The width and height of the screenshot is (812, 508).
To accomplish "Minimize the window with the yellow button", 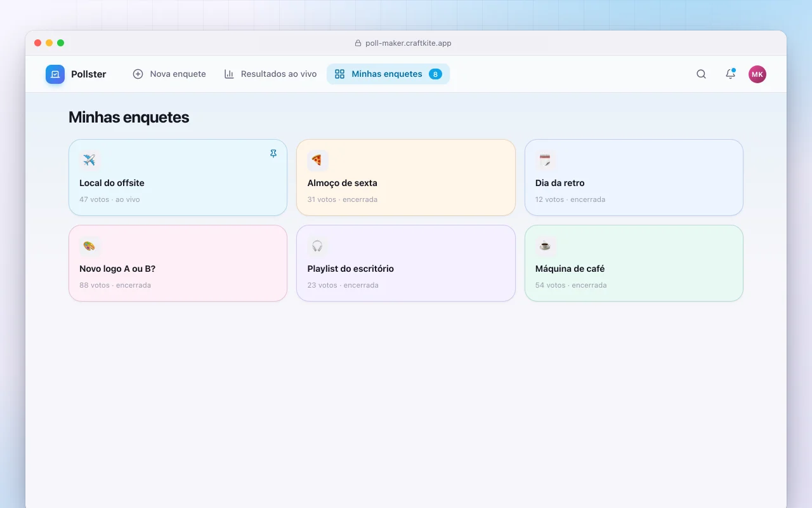I will coord(49,43).
